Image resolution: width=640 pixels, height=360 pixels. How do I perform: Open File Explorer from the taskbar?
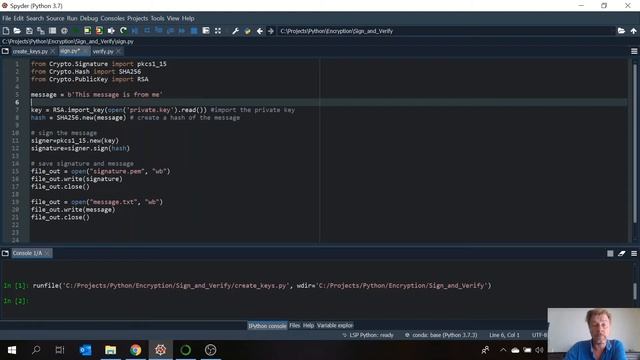point(110,350)
